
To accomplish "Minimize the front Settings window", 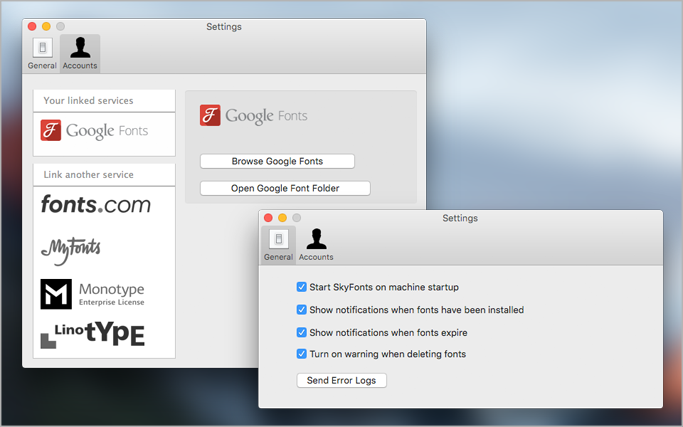I will (282, 217).
